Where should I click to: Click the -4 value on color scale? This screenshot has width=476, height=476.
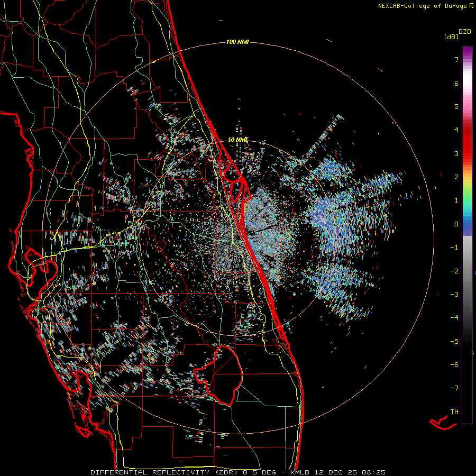[x=454, y=318]
